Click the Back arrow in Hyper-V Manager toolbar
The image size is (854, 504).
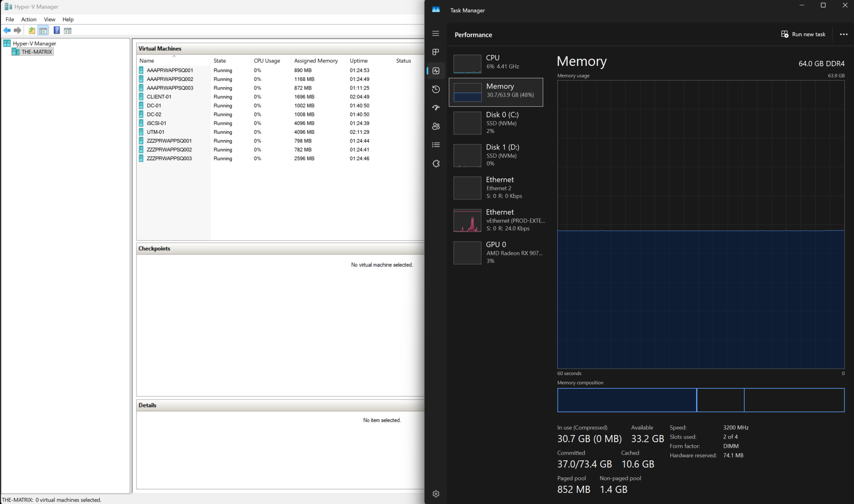[7, 30]
